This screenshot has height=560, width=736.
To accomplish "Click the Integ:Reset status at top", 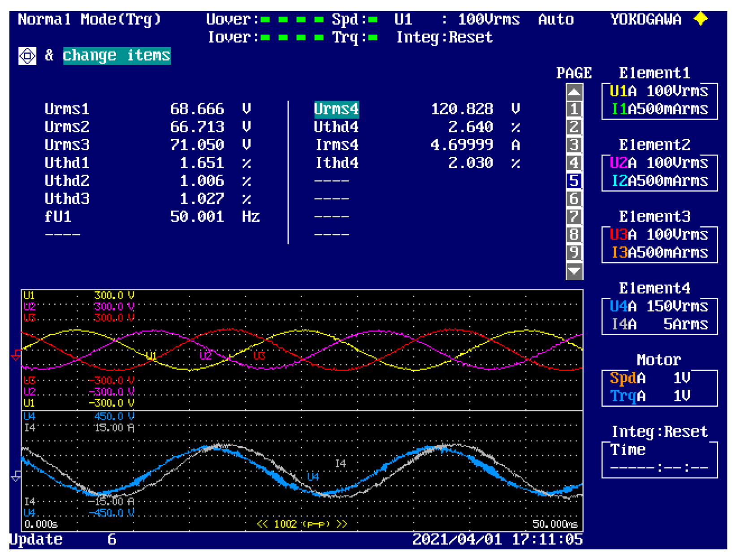I will click(x=445, y=38).
